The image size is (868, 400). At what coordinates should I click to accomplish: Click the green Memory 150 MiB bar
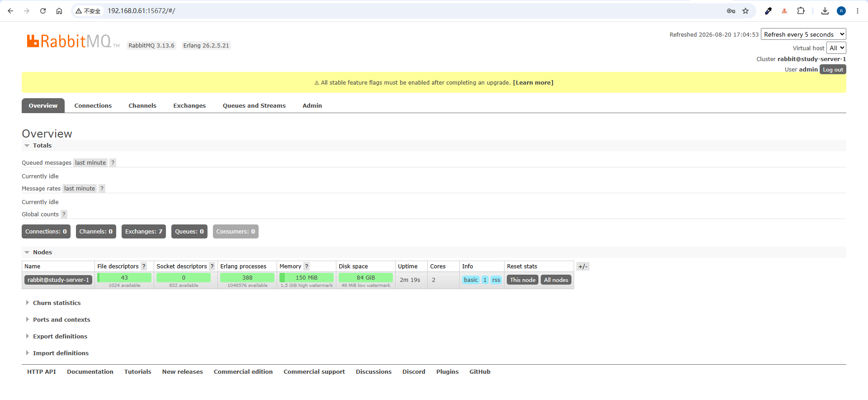307,278
